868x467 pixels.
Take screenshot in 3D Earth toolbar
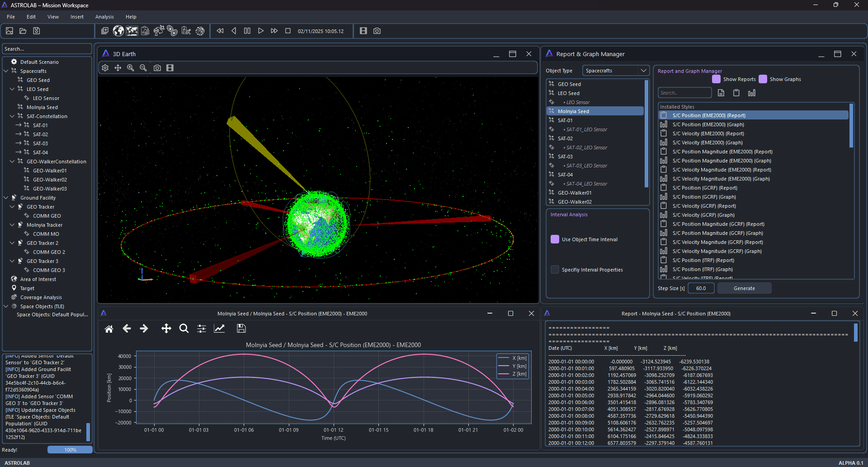(x=157, y=68)
